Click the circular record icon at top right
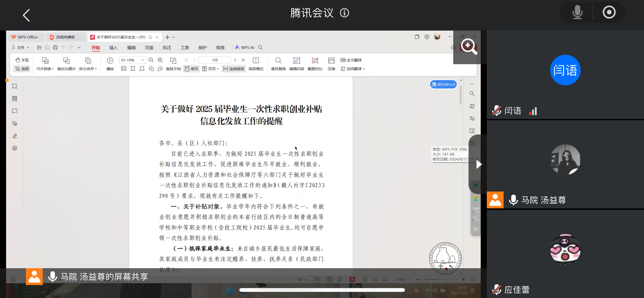The height and width of the screenshot is (298, 644). [x=609, y=12]
